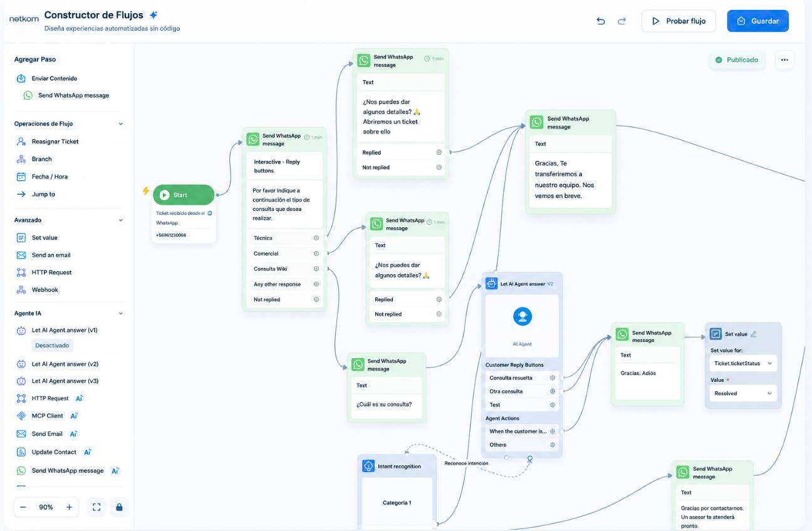Click the Fecha / Hora calendar icon

(x=21, y=177)
